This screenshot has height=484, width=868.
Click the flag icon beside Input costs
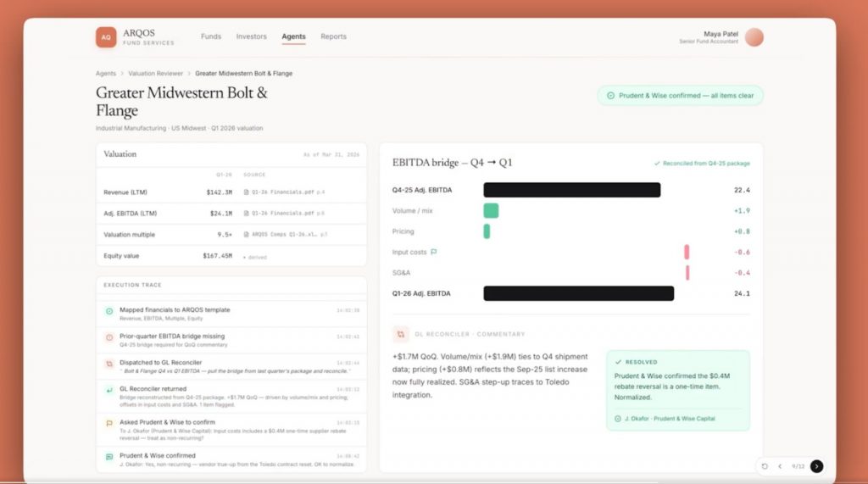pyautogui.click(x=433, y=252)
